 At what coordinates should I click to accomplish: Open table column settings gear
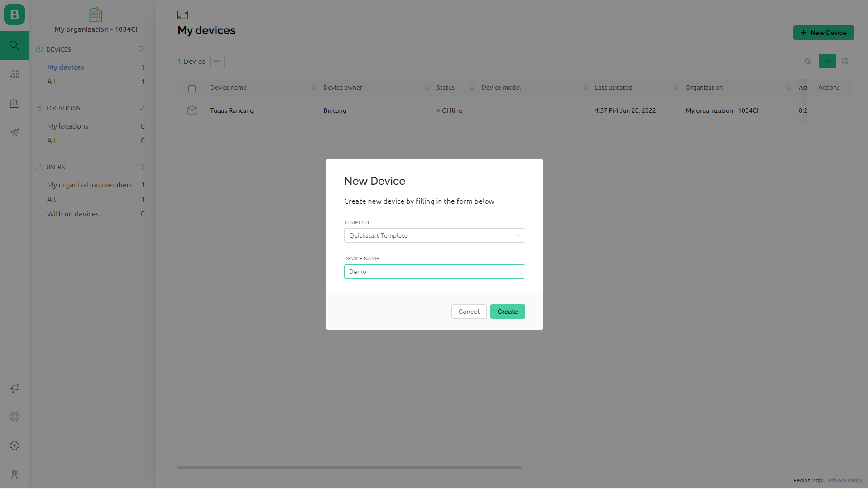pyautogui.click(x=808, y=61)
